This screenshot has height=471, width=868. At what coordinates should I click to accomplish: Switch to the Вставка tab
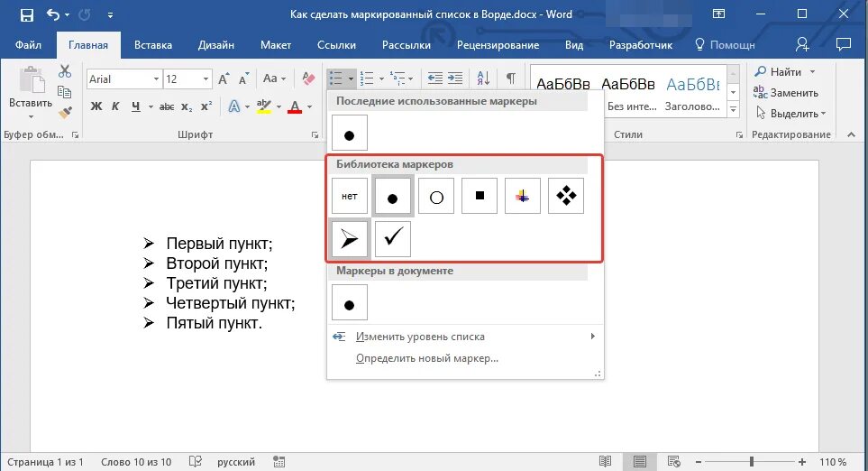tap(153, 45)
